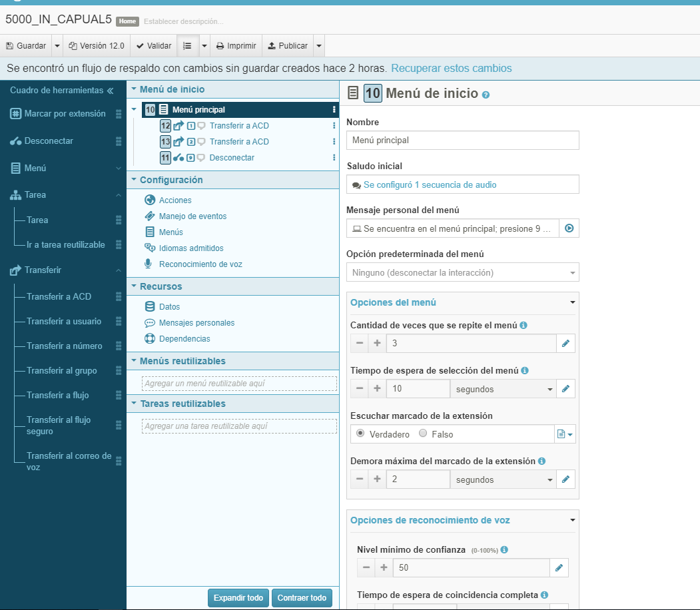Edit expression for Nivel mínimo de confianza

tap(559, 567)
